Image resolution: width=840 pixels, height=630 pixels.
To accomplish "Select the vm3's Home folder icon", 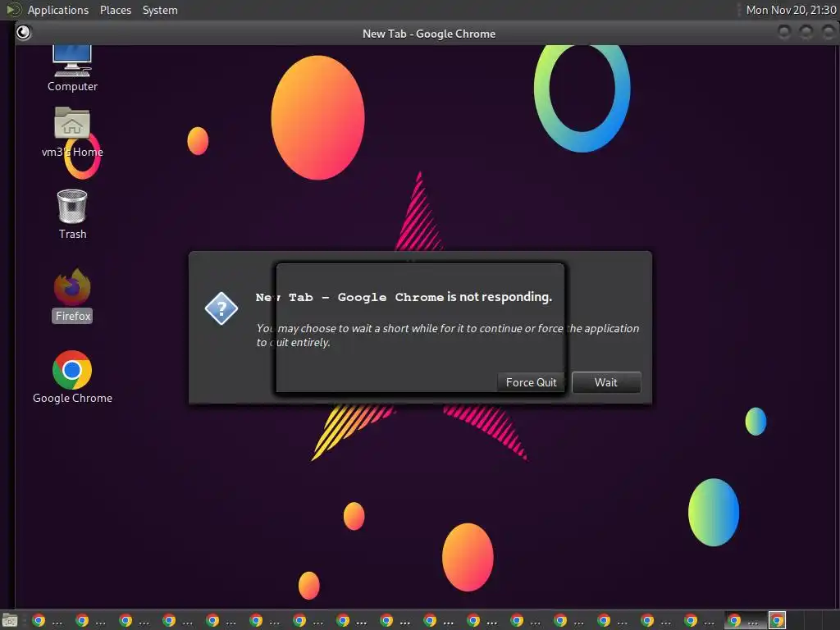I will pos(72,132).
